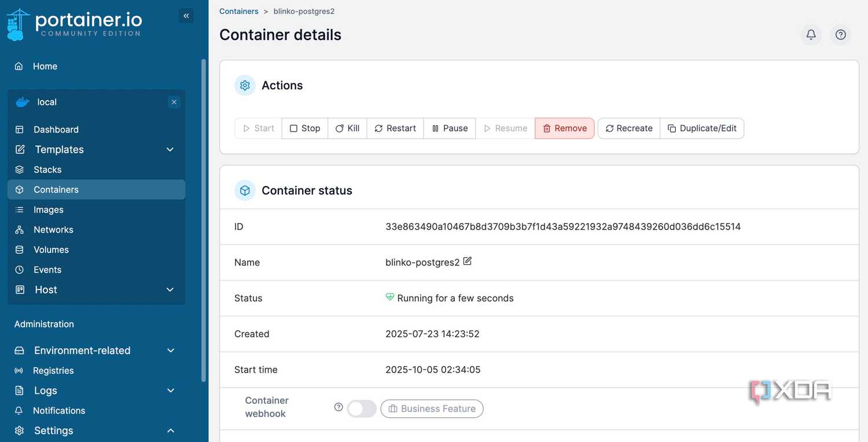Collapse the sidebar with the double-chevron icon
This screenshot has height=442, width=868.
point(186,16)
